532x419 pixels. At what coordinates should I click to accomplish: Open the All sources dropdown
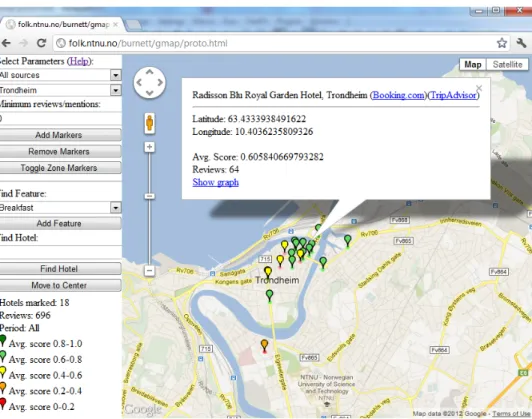tap(60, 75)
